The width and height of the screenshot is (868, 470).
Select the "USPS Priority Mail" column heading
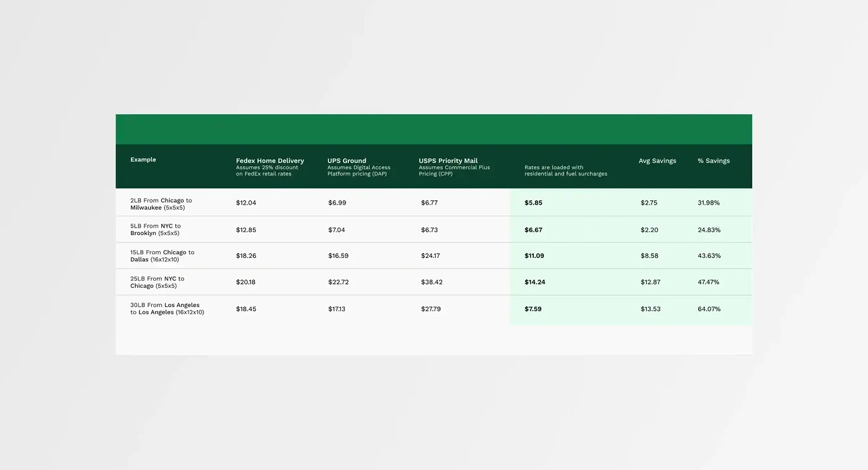(448, 161)
